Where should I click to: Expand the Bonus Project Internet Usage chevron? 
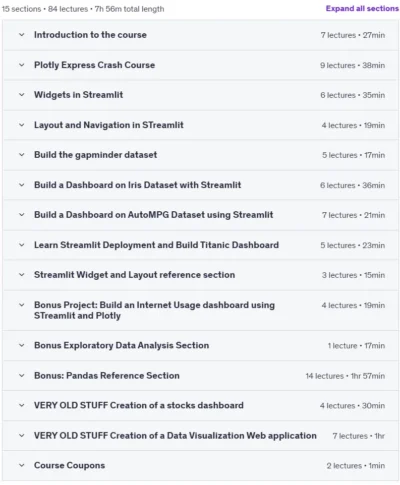22,305
